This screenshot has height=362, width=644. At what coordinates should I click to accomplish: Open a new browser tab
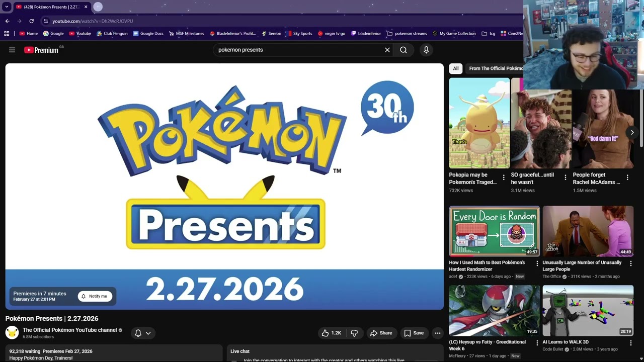98,7
